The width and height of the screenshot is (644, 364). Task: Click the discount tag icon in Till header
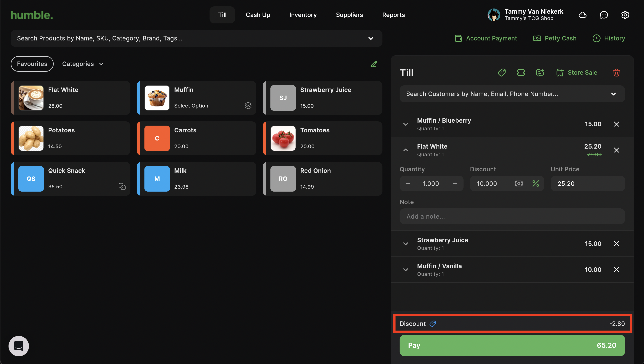pos(502,73)
